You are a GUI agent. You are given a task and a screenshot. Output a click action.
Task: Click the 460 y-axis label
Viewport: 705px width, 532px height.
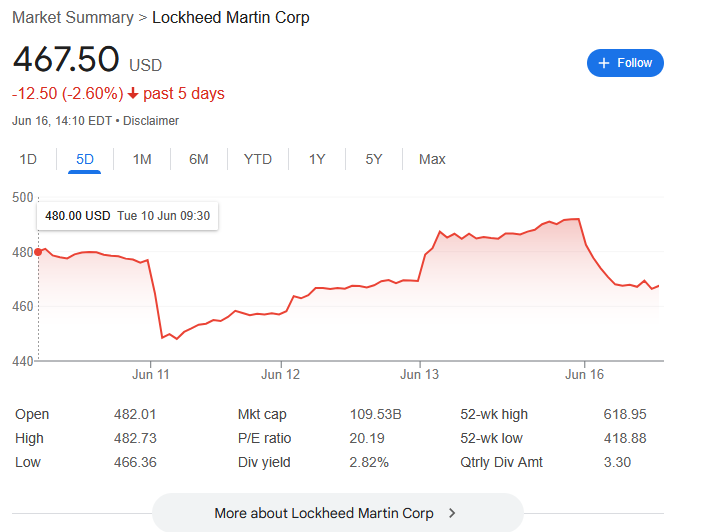(22, 307)
